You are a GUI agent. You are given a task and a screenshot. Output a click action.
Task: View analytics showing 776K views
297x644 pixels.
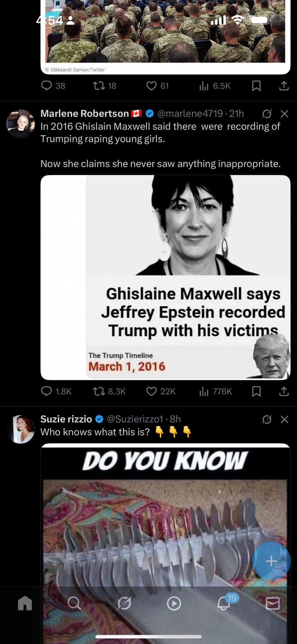tap(215, 391)
